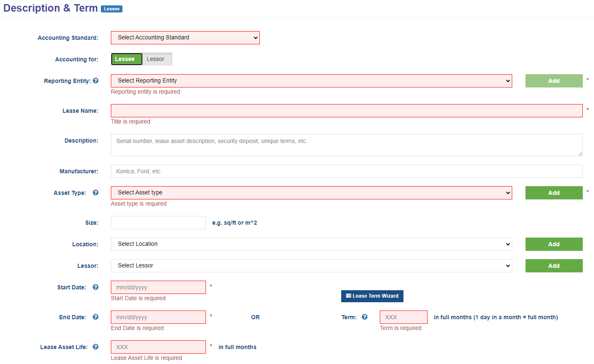
Task: Click the 'Title is required' message
Action: (x=130, y=121)
